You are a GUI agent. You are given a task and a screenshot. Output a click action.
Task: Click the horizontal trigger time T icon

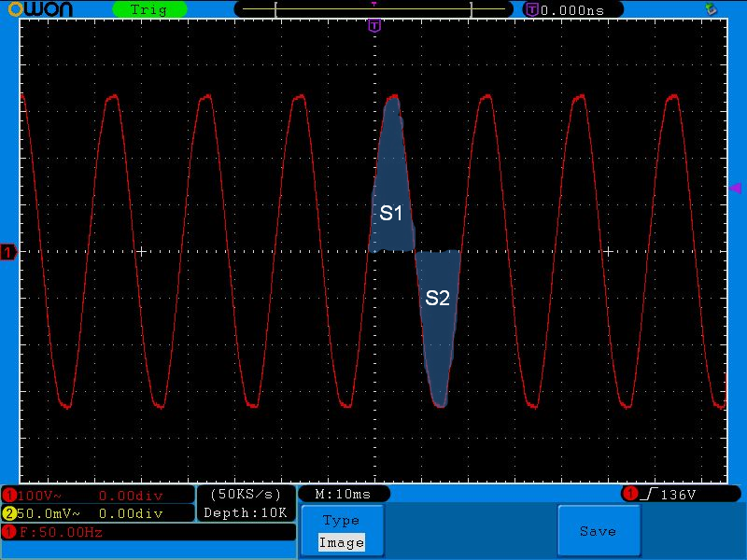point(531,9)
